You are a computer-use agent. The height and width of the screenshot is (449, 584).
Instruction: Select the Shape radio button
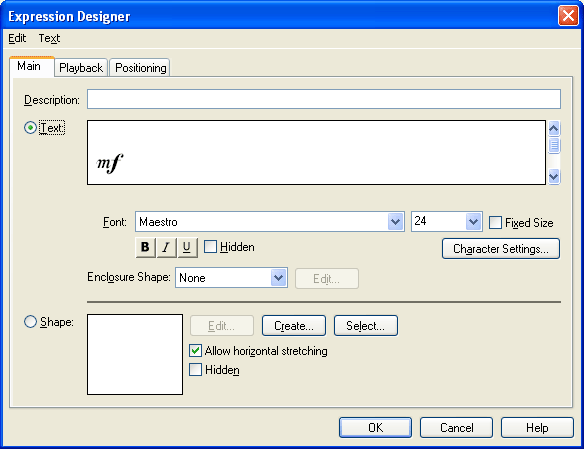pyautogui.click(x=30, y=322)
